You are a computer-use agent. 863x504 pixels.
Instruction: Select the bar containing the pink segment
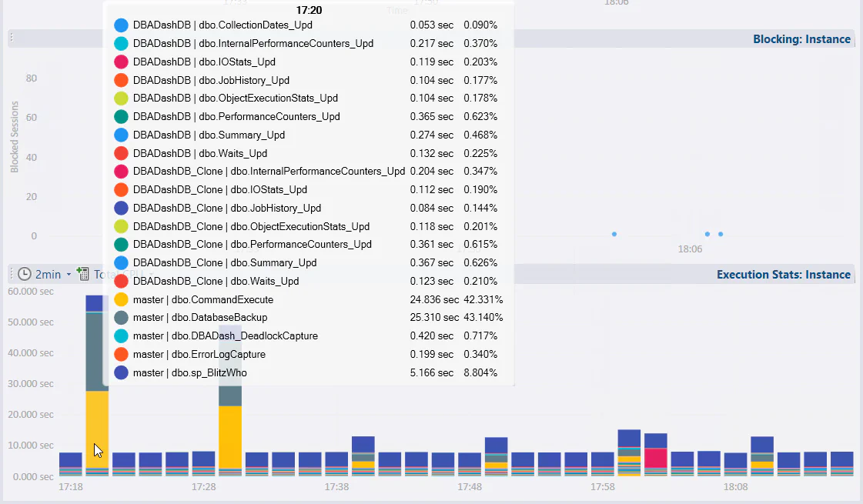pos(655,455)
